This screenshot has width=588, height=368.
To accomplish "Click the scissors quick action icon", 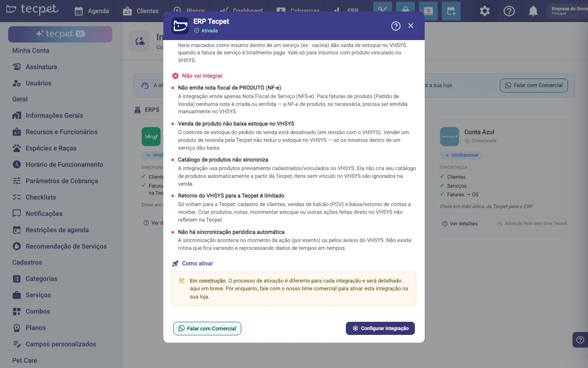I will [383, 11].
